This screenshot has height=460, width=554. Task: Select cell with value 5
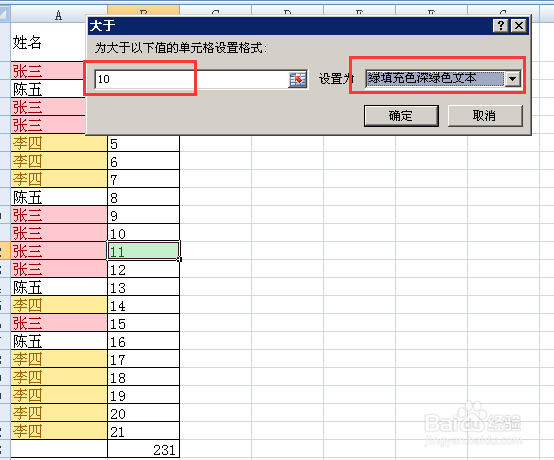click(143, 143)
